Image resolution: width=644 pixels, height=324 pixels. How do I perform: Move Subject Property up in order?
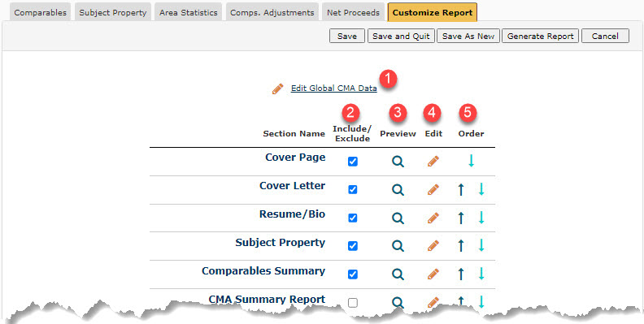pyautogui.click(x=461, y=246)
